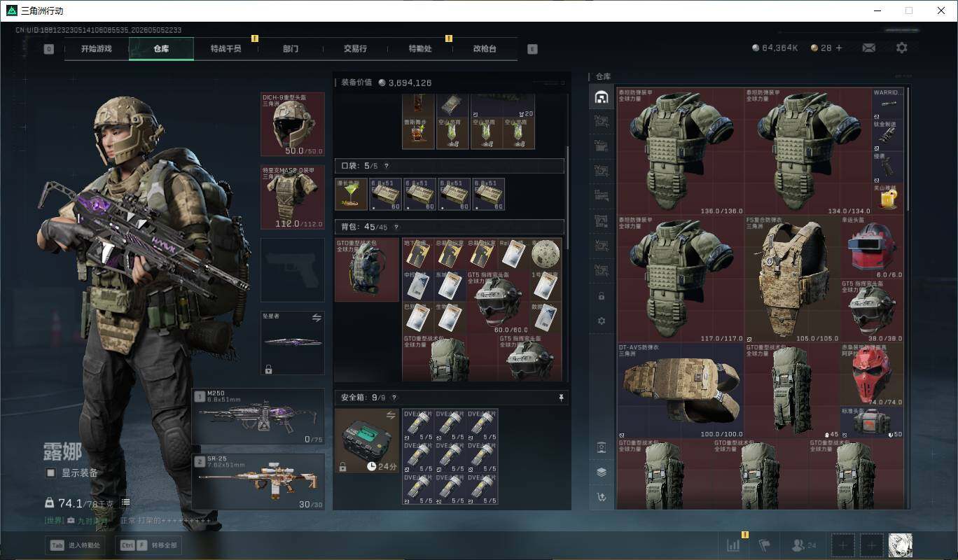Switch to the 仓库 tab
This screenshot has height=560, width=958.
coord(161,49)
